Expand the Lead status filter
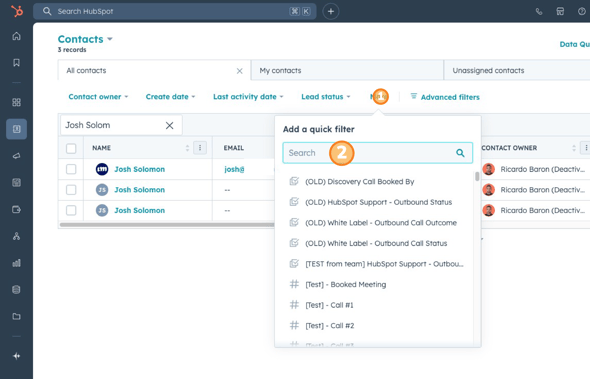 tap(325, 97)
